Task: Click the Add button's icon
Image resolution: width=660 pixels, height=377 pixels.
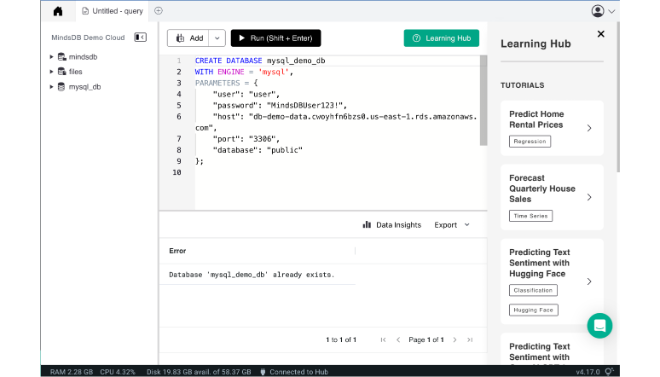Action: point(180,38)
